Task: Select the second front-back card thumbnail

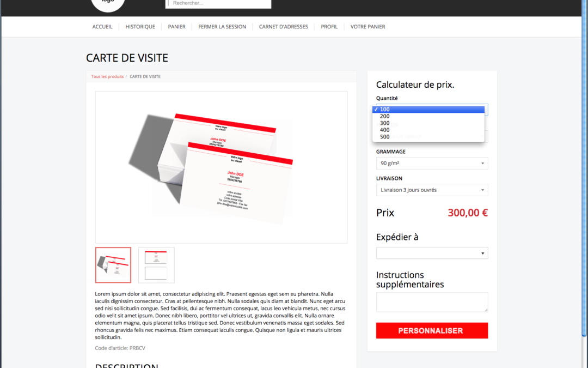Action: point(156,265)
